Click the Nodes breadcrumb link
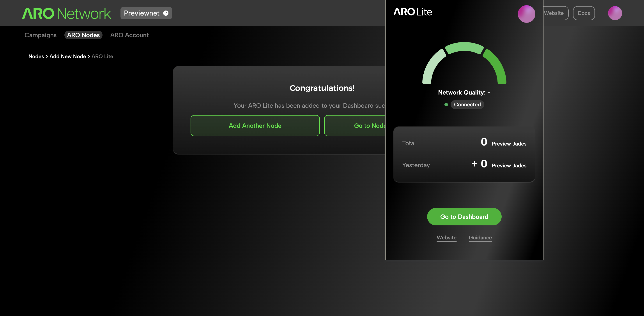The height and width of the screenshot is (316, 644). [x=36, y=56]
